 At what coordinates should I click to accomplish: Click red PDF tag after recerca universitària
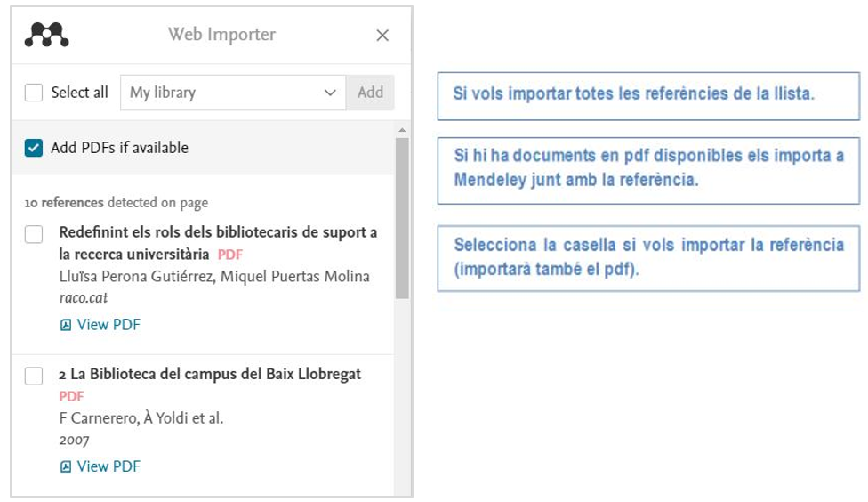point(230,255)
